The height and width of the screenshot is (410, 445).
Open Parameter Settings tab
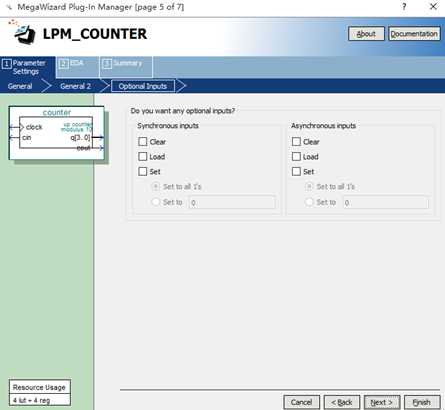[27, 67]
